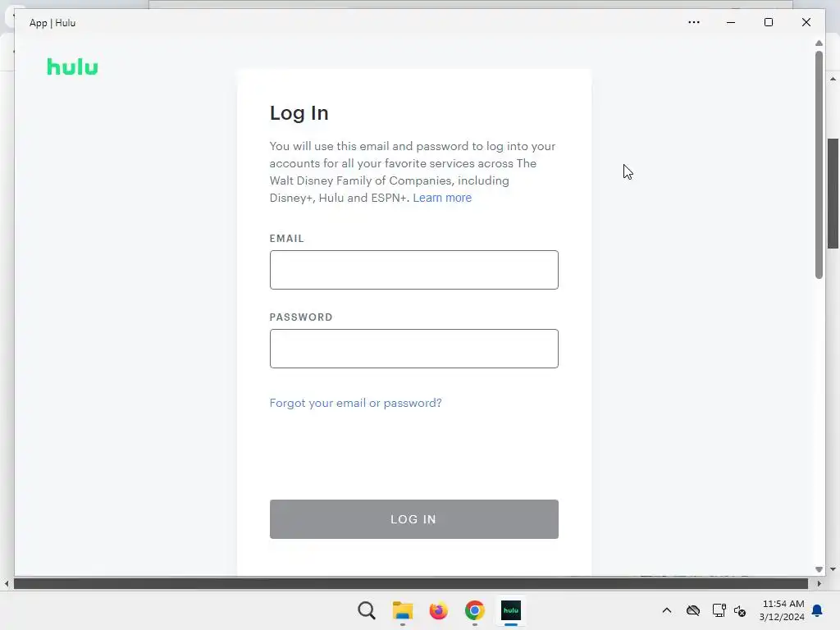Launch Firefox from the taskbar

click(x=438, y=610)
